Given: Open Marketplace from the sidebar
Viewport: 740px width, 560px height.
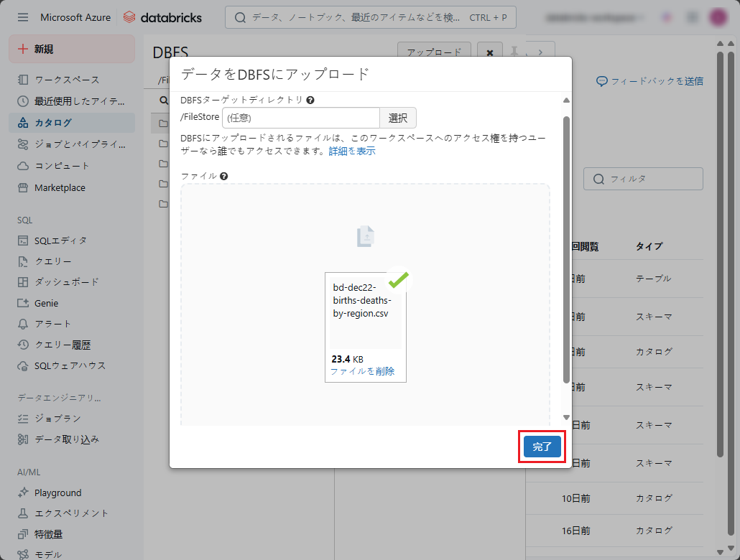Looking at the screenshot, I should 59,187.
